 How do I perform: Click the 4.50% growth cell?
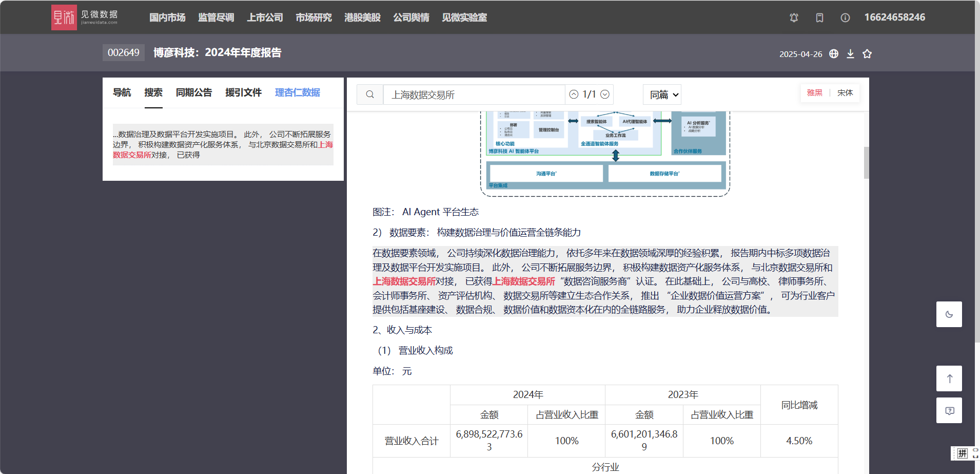coord(799,441)
